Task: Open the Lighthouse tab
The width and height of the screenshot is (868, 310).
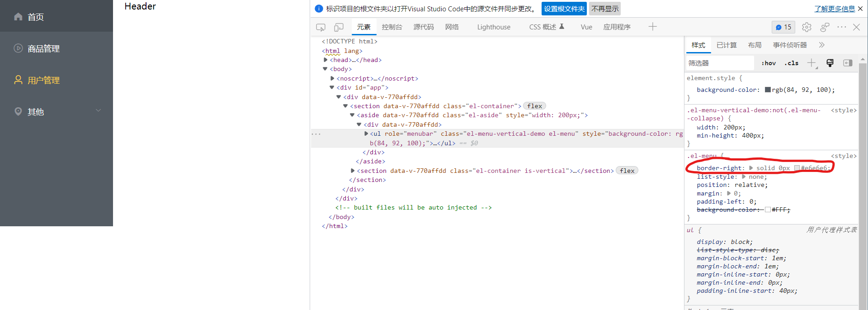Action: [x=494, y=27]
